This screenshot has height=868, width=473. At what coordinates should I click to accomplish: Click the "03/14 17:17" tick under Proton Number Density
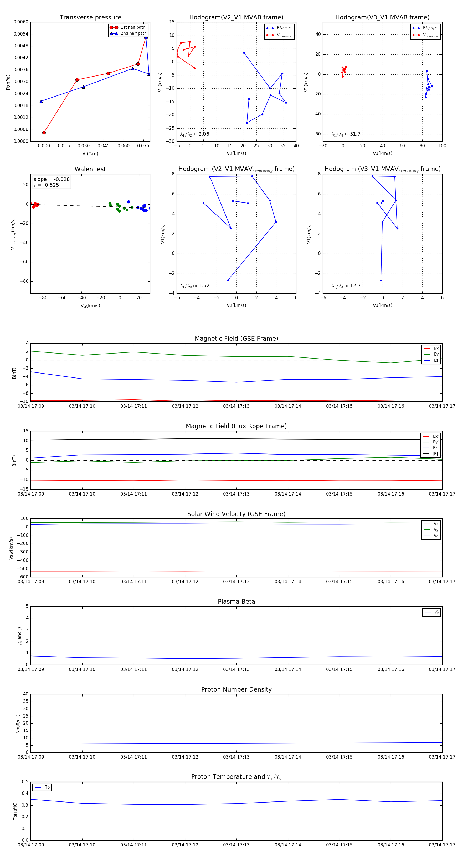click(x=442, y=757)
